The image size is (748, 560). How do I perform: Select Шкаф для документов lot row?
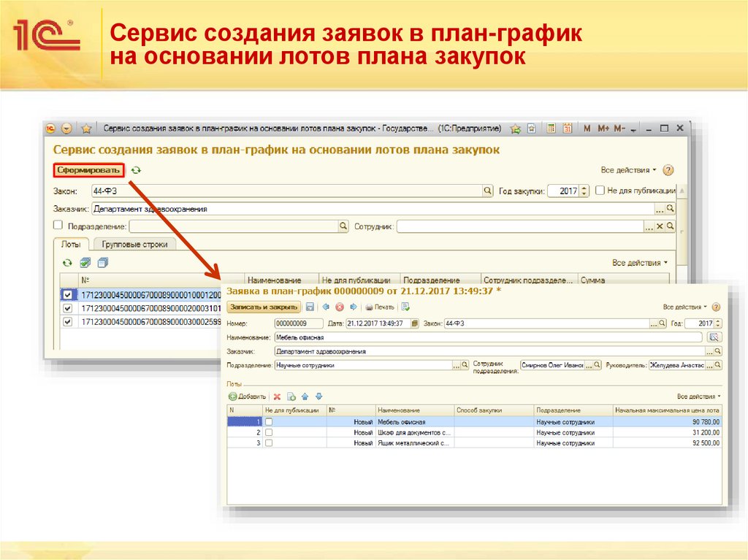click(x=474, y=432)
